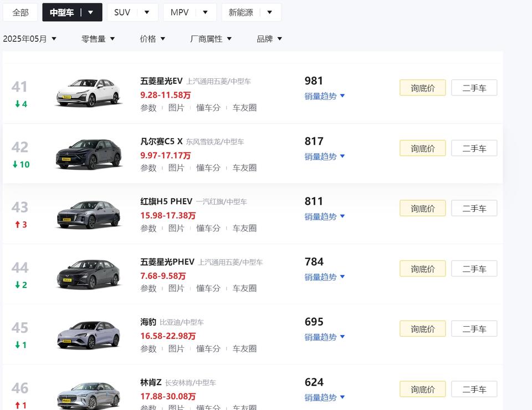
Task: Click 询底价 for 五菱星光PHEV
Action: pyautogui.click(x=423, y=269)
